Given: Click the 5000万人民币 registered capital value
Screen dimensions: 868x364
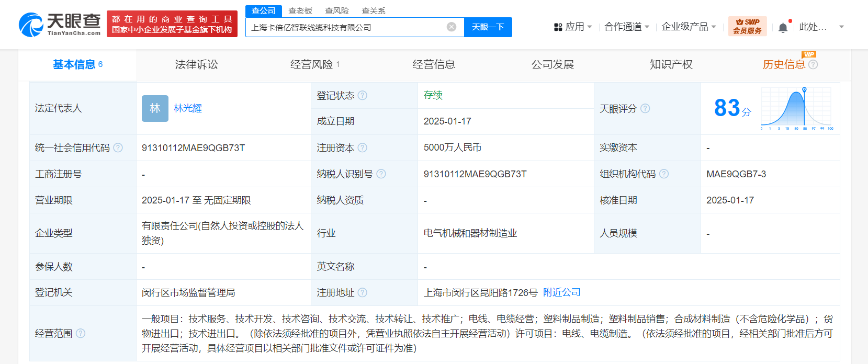Looking at the screenshot, I should 453,147.
